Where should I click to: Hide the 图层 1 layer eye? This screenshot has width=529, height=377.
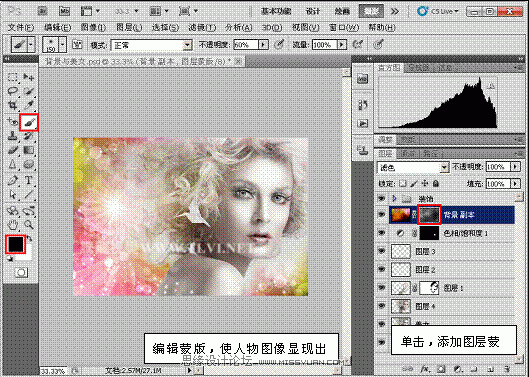382,288
